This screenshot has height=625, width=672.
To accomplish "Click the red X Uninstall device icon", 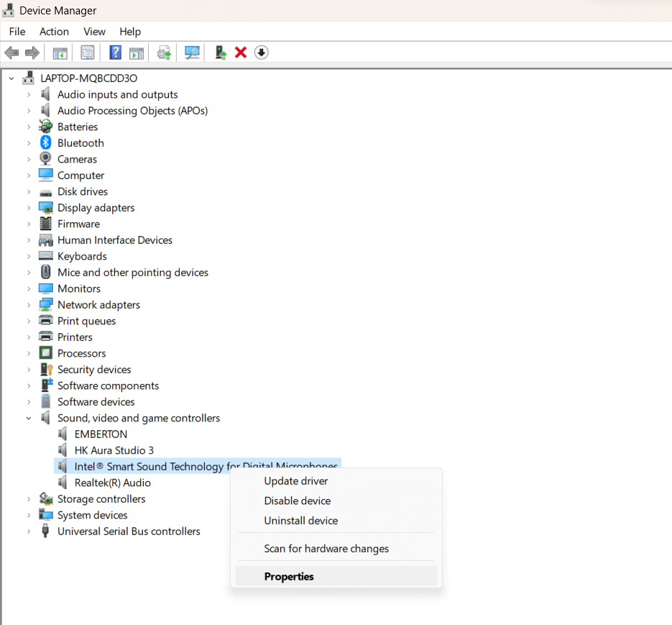I will (x=241, y=53).
